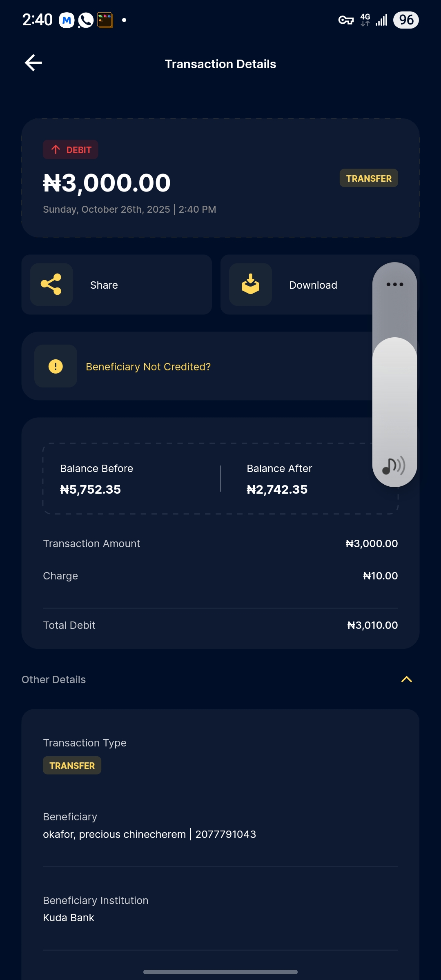
Task: Open volume panel three-dots menu
Action: click(394, 285)
